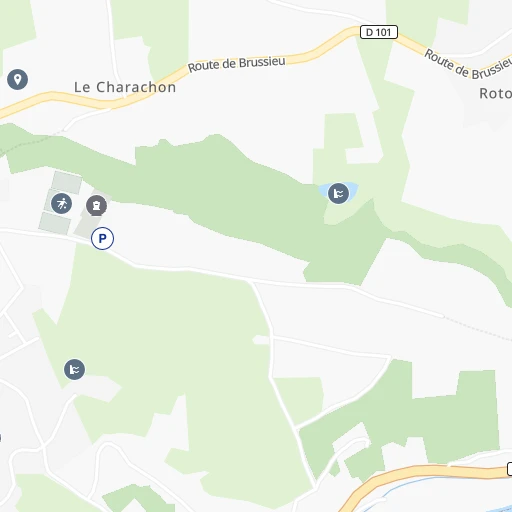Select the Le Charachon place label

point(125,87)
